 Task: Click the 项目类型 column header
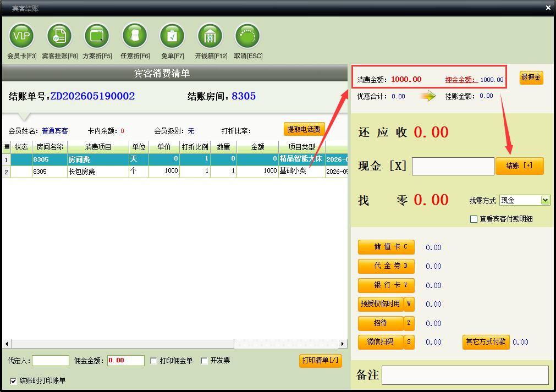pyautogui.click(x=302, y=147)
